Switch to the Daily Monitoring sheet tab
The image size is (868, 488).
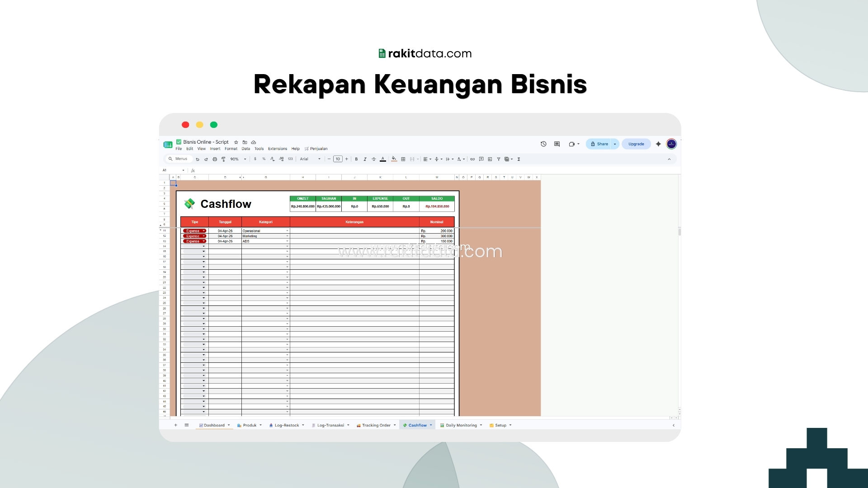pyautogui.click(x=461, y=425)
